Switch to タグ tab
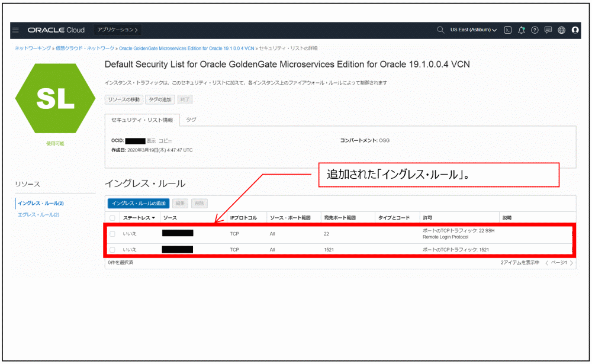The height and width of the screenshot is (364, 592). [191, 120]
